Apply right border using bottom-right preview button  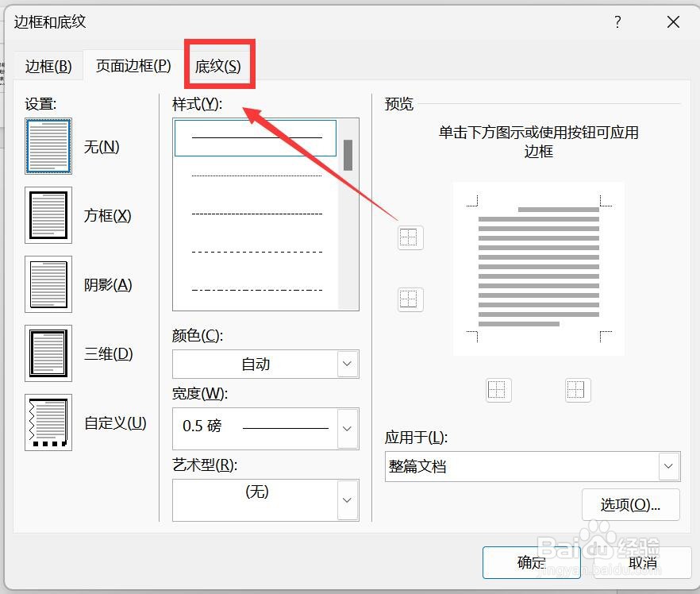point(577,389)
